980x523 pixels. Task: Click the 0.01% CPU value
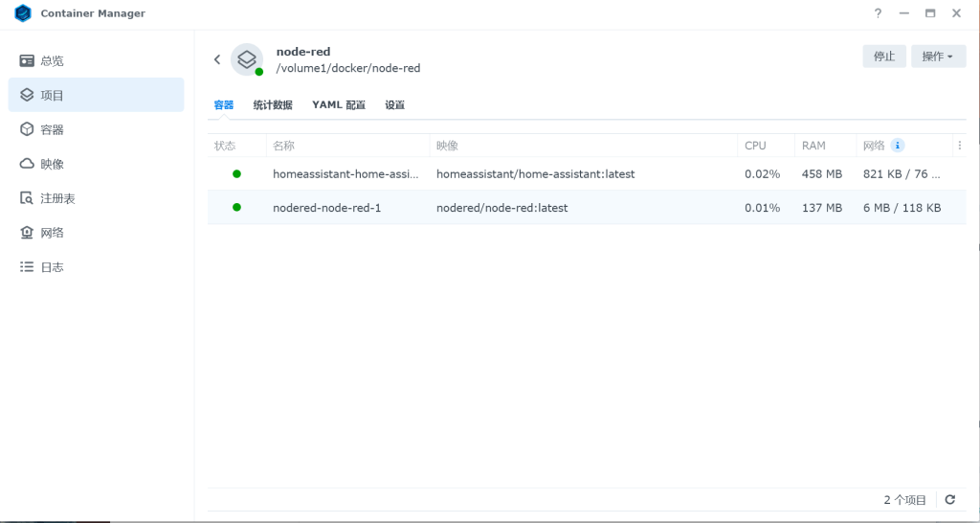tap(762, 208)
